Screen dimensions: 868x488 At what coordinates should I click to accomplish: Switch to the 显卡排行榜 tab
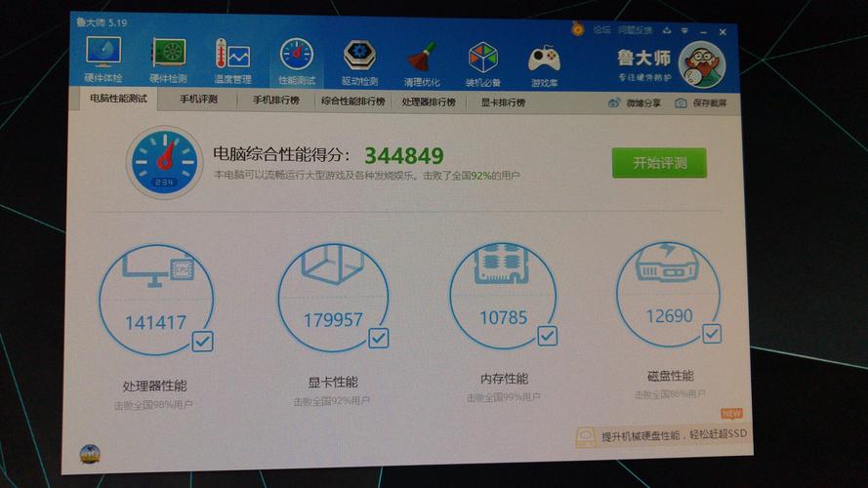coord(502,102)
